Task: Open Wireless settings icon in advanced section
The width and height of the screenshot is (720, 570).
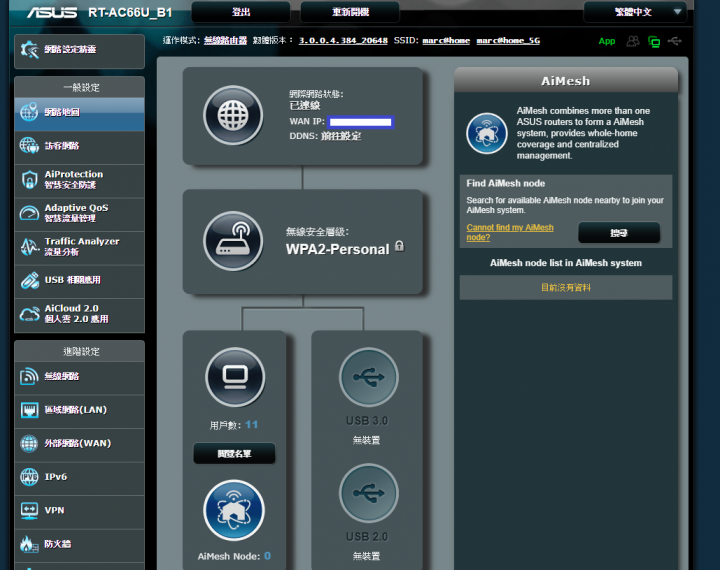Action: point(29,376)
